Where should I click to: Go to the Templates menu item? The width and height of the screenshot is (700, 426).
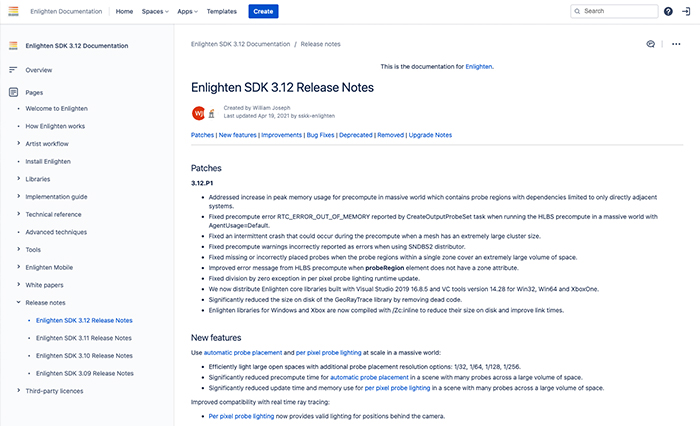[223, 11]
